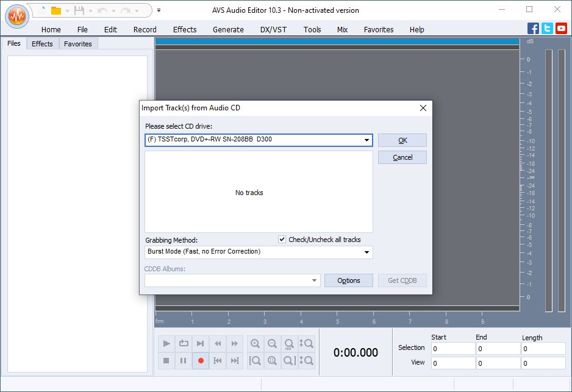Create a new file from quick access toolbar
The image size is (572, 392).
tap(43, 10)
